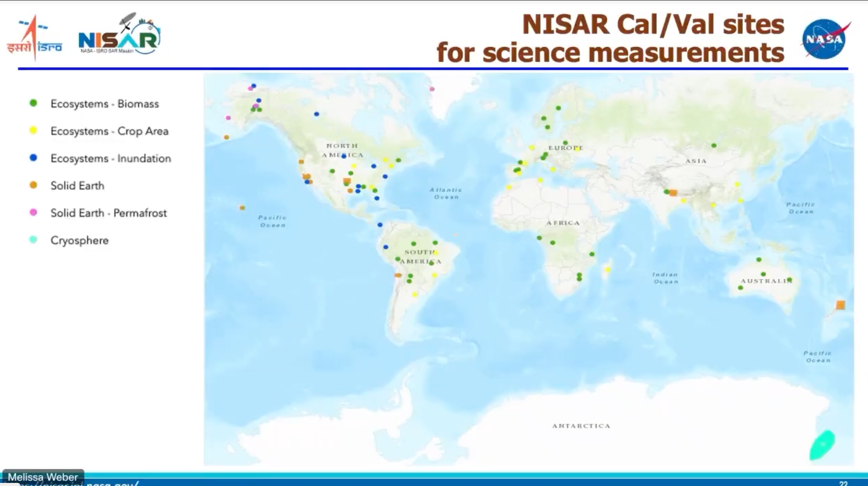Click the slide number 22
Screen dimensions: 868x486
843,483
